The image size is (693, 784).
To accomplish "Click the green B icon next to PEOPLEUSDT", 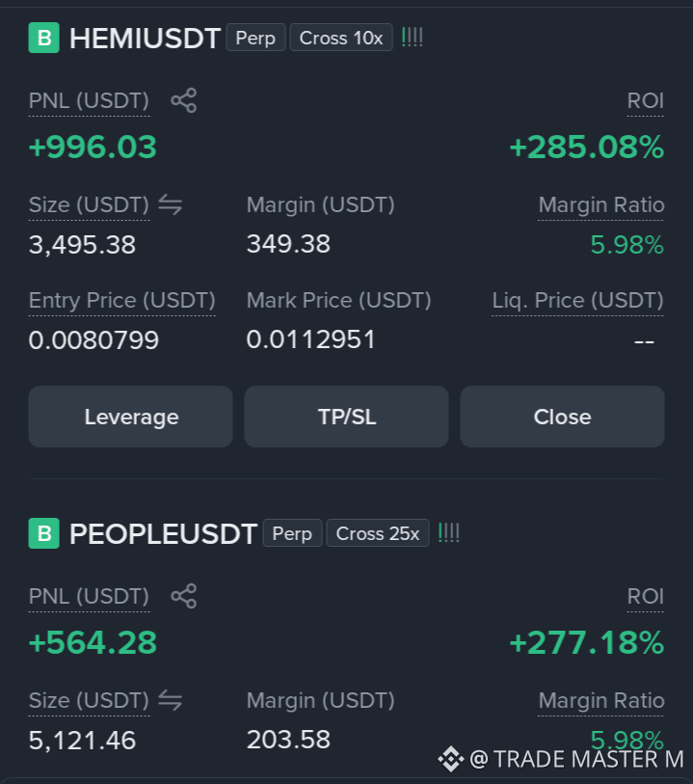I will pos(44,533).
